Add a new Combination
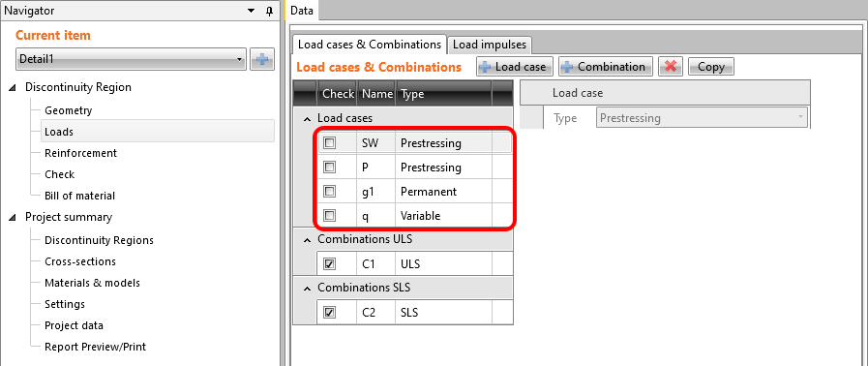This screenshot has width=868, height=366. pyautogui.click(x=606, y=67)
